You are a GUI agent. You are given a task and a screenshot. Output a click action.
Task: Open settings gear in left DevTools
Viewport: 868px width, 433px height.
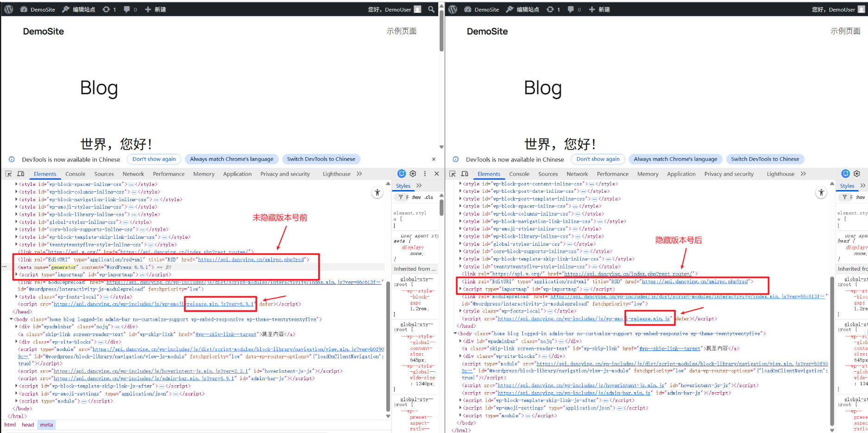point(413,173)
